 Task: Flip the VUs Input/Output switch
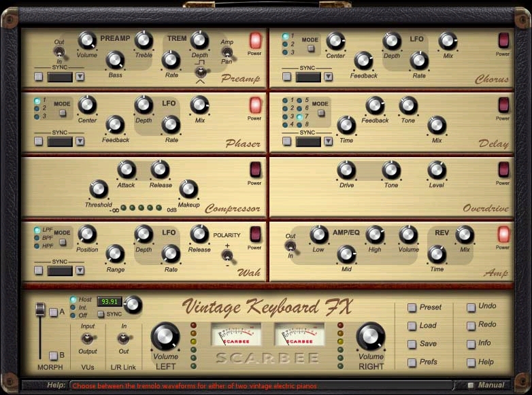pos(88,338)
